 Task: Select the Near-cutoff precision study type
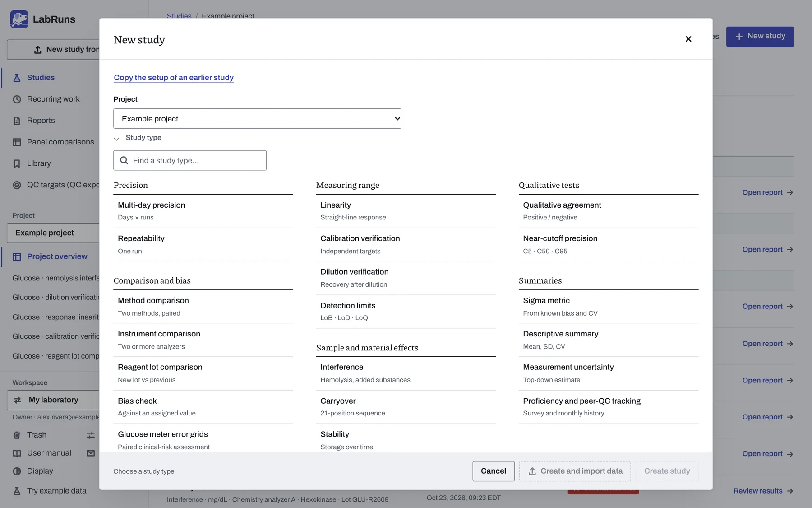609,245
